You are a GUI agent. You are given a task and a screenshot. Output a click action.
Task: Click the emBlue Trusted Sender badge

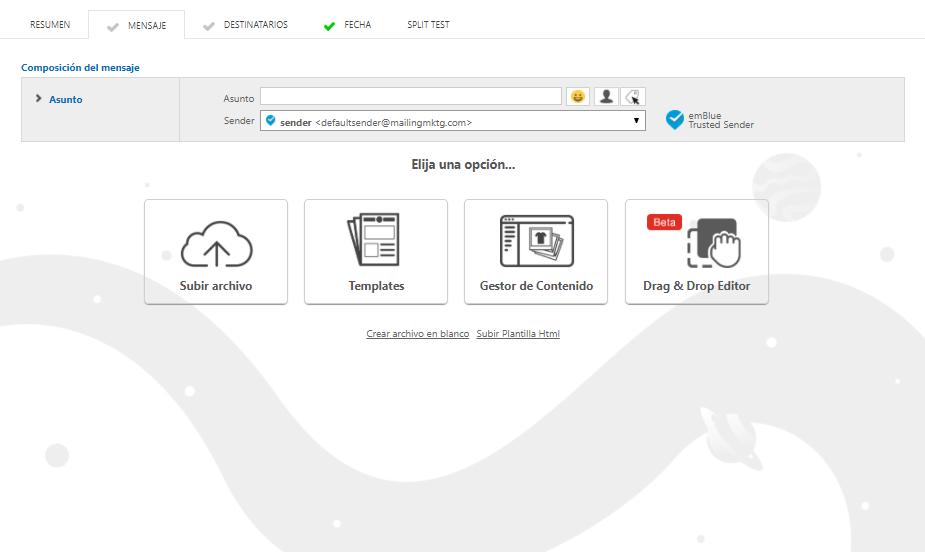710,120
